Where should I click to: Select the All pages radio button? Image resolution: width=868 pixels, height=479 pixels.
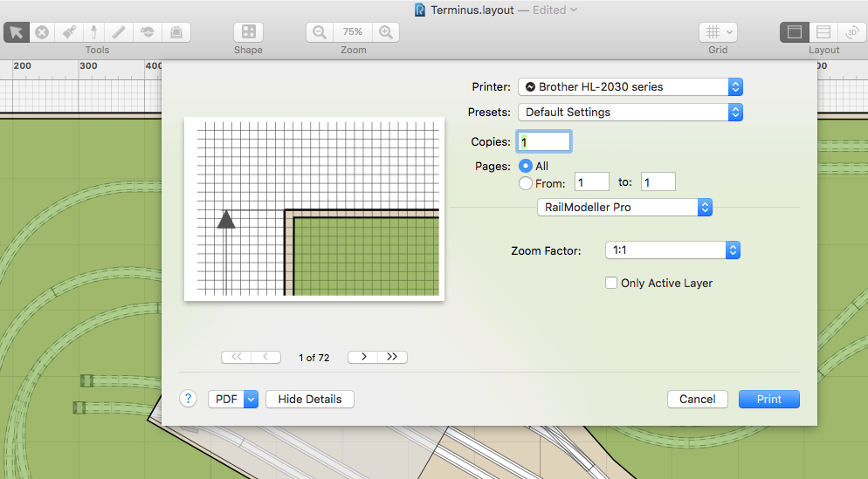point(526,166)
